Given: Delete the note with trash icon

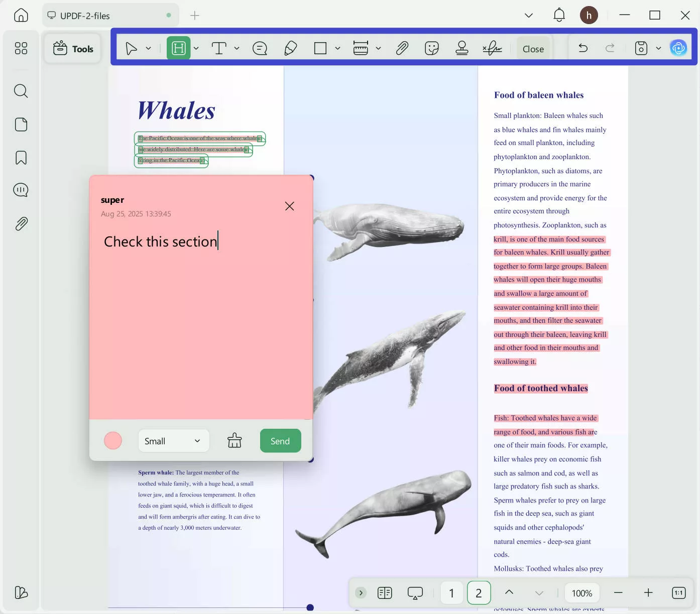Looking at the screenshot, I should [x=235, y=441].
